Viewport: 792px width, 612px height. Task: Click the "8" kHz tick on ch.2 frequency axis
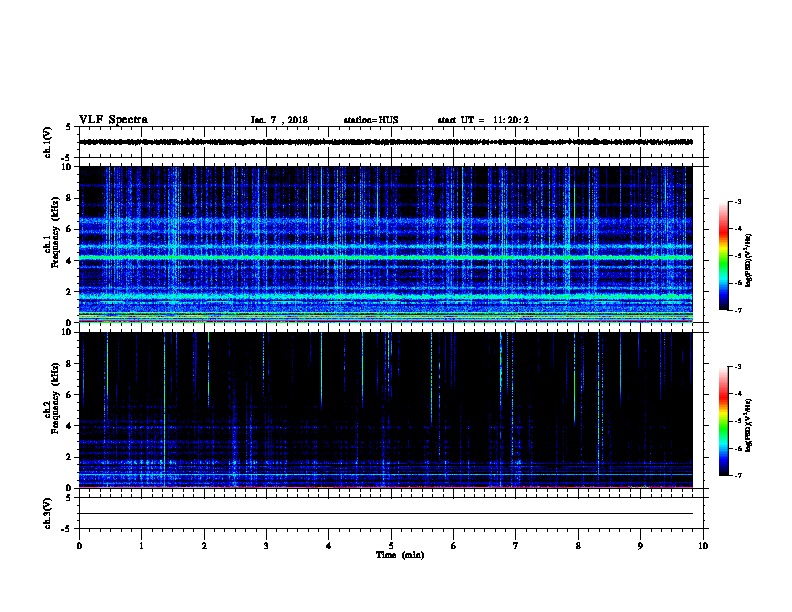[x=69, y=364]
